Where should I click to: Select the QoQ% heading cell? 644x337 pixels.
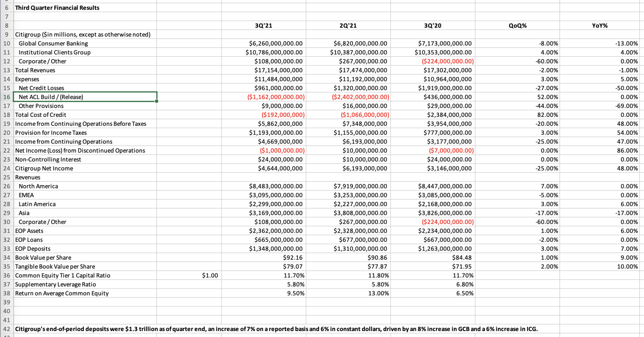(x=517, y=26)
